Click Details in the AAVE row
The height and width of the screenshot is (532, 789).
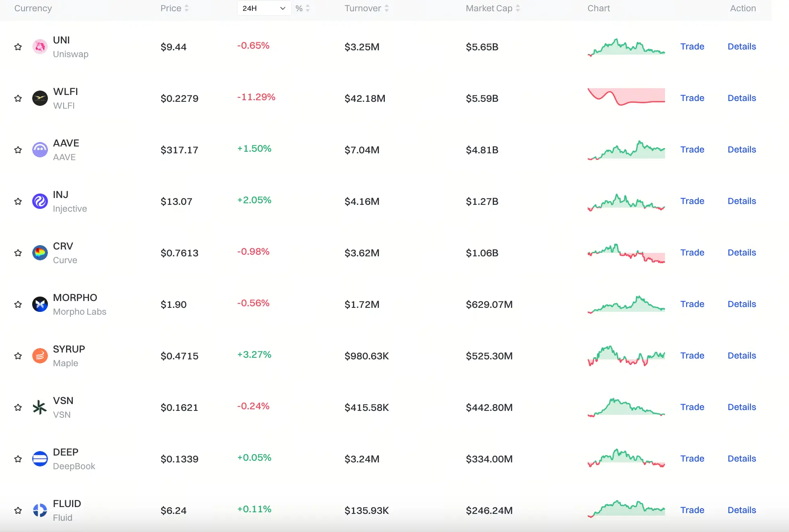point(741,150)
